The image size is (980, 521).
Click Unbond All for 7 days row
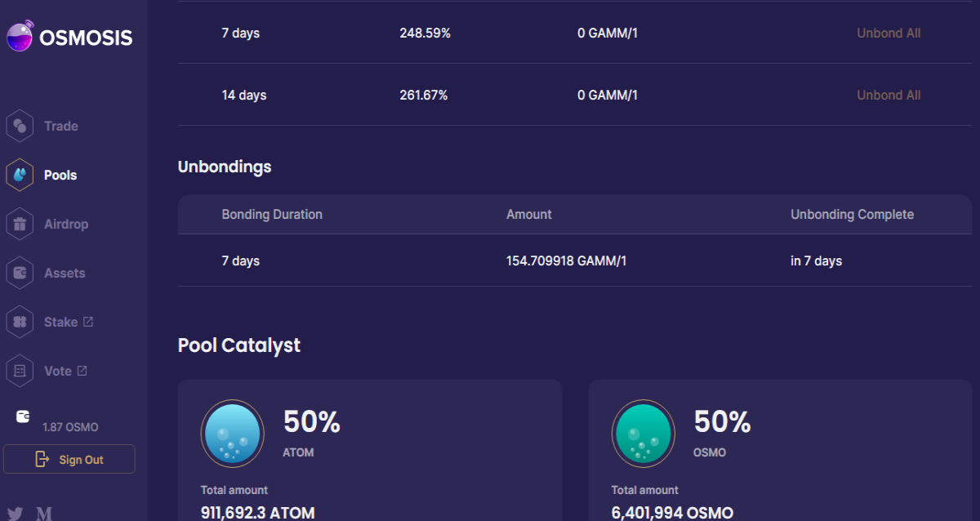[889, 33]
